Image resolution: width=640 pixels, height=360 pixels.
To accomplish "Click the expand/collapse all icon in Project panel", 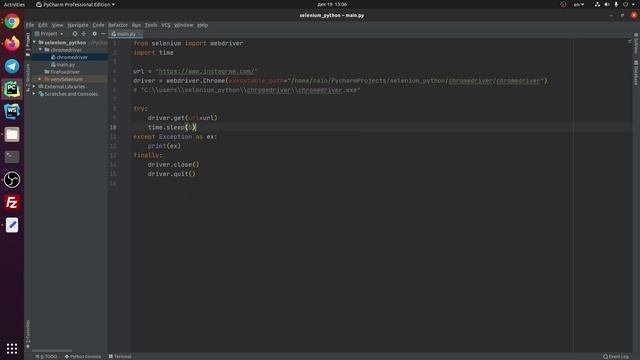I will [x=84, y=34].
